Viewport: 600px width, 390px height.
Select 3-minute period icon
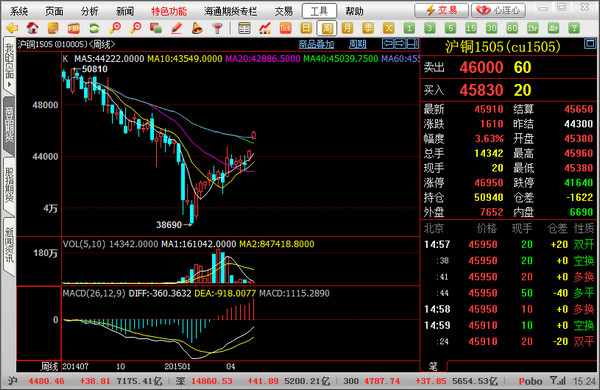pos(430,28)
